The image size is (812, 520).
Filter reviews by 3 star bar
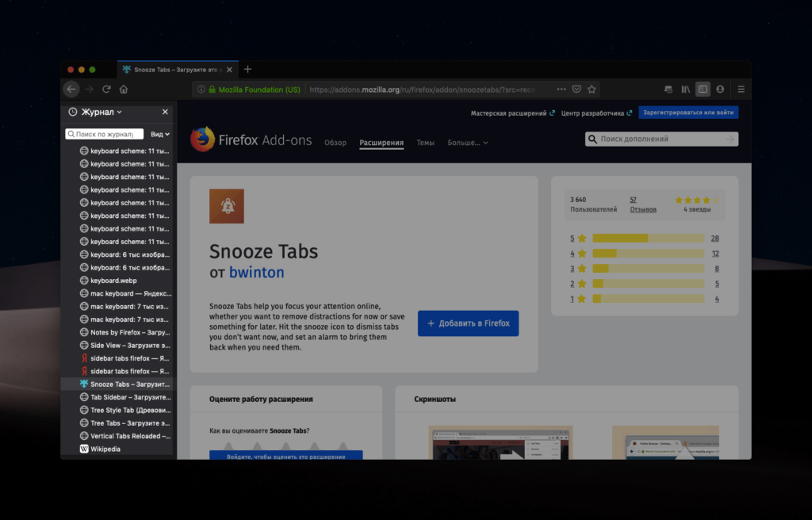pos(648,268)
